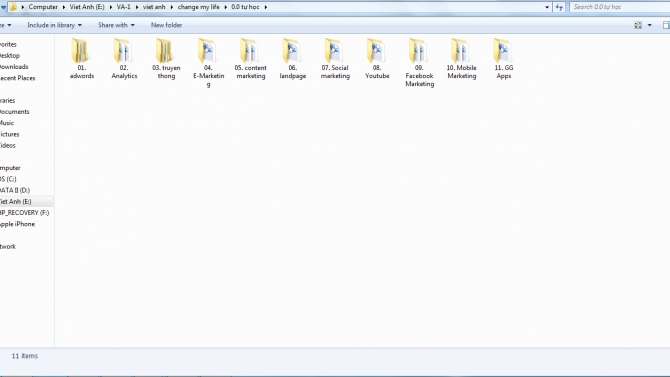Select Documents in the navigation pane
Screen dimensions: 670x377
coord(15,112)
